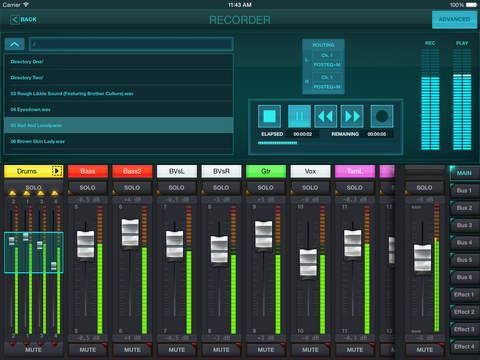Pause the recorder playback

click(x=299, y=116)
